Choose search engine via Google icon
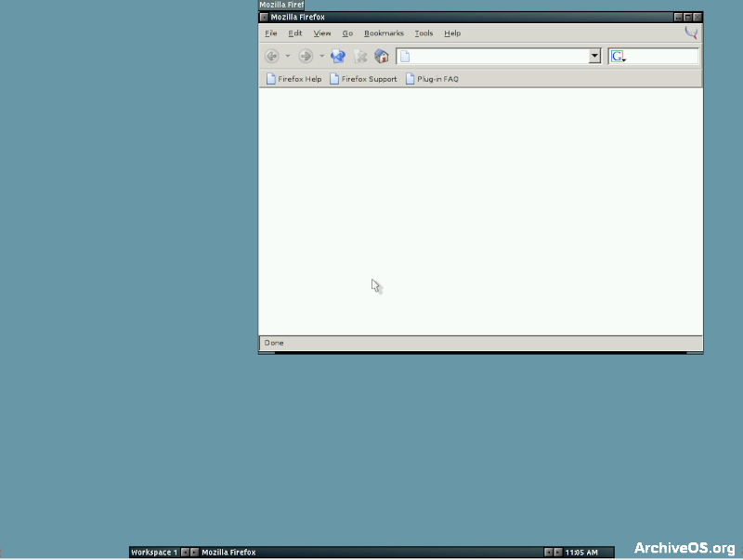 [619, 57]
